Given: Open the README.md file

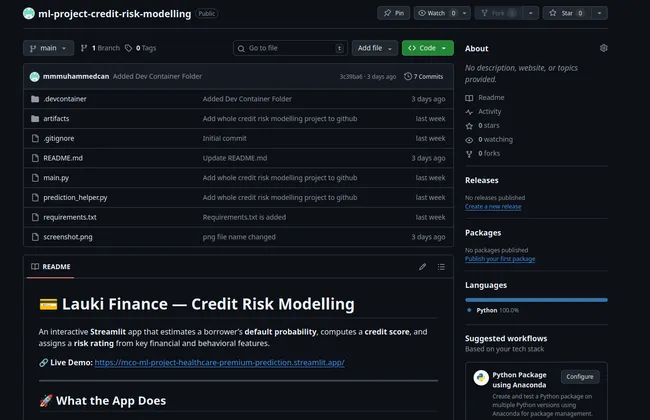Looking at the screenshot, I should click(x=63, y=158).
